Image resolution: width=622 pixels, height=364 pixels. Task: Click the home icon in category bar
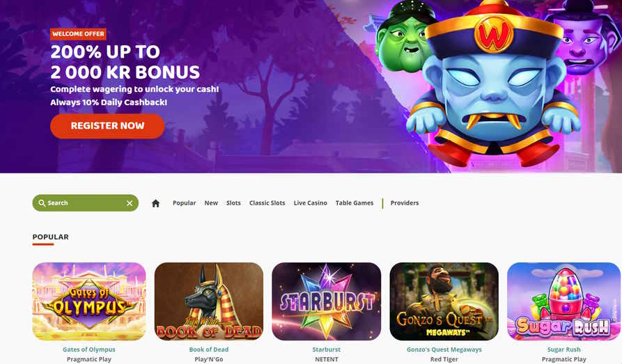point(155,203)
